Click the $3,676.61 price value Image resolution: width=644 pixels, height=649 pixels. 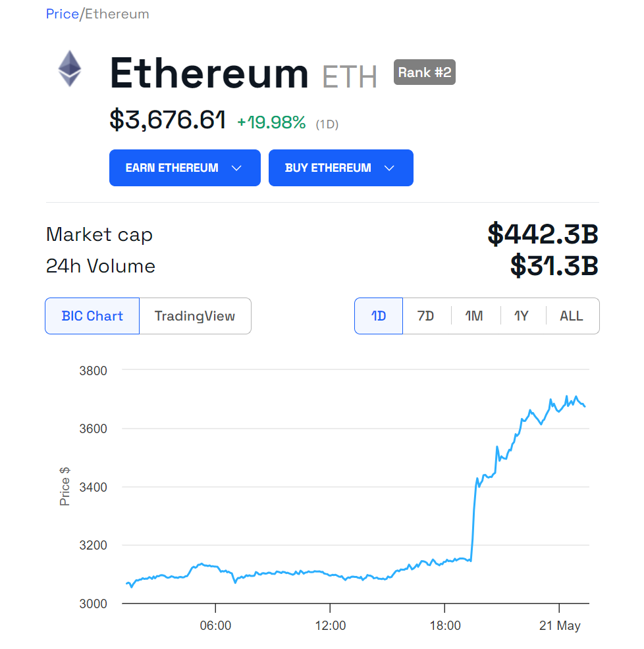pyautogui.click(x=167, y=120)
